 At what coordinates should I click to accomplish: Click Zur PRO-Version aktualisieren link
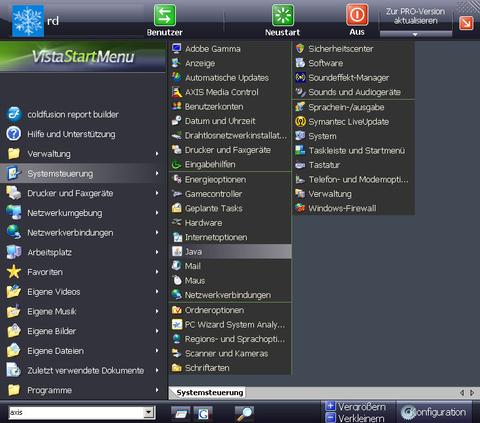[x=415, y=16]
